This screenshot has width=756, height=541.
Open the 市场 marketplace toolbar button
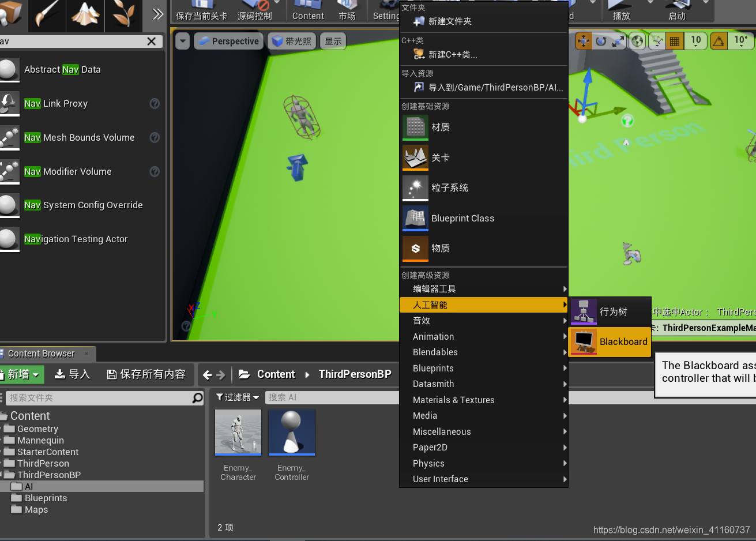(347, 11)
